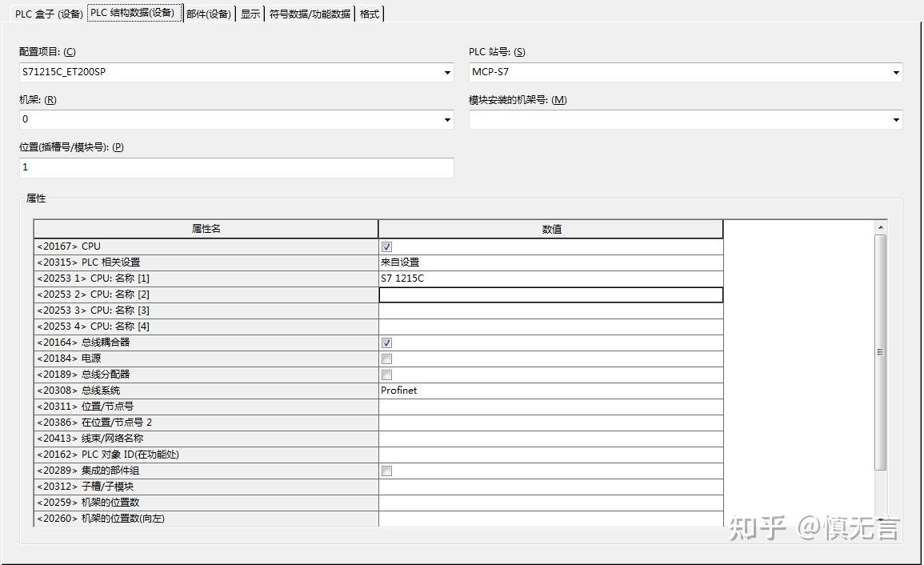Click the CPU: 名称 [4] value cell
The width and height of the screenshot is (924, 565).
click(x=550, y=327)
